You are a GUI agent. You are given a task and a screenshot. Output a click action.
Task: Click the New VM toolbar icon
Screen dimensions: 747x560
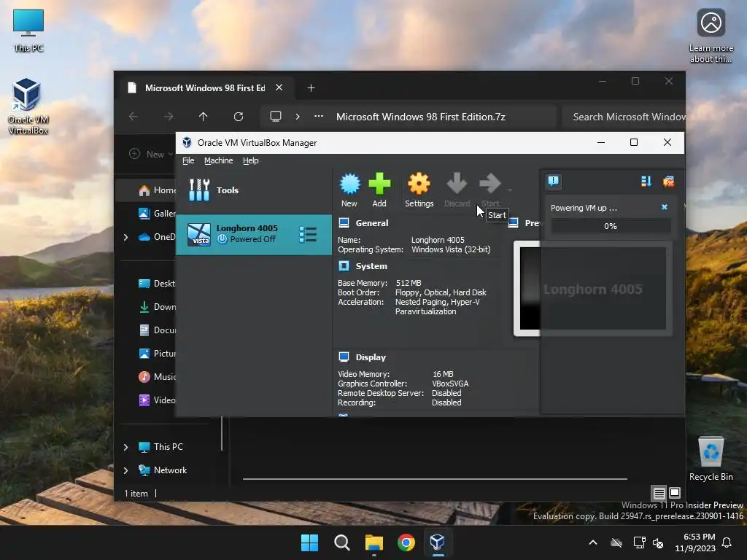[349, 190]
